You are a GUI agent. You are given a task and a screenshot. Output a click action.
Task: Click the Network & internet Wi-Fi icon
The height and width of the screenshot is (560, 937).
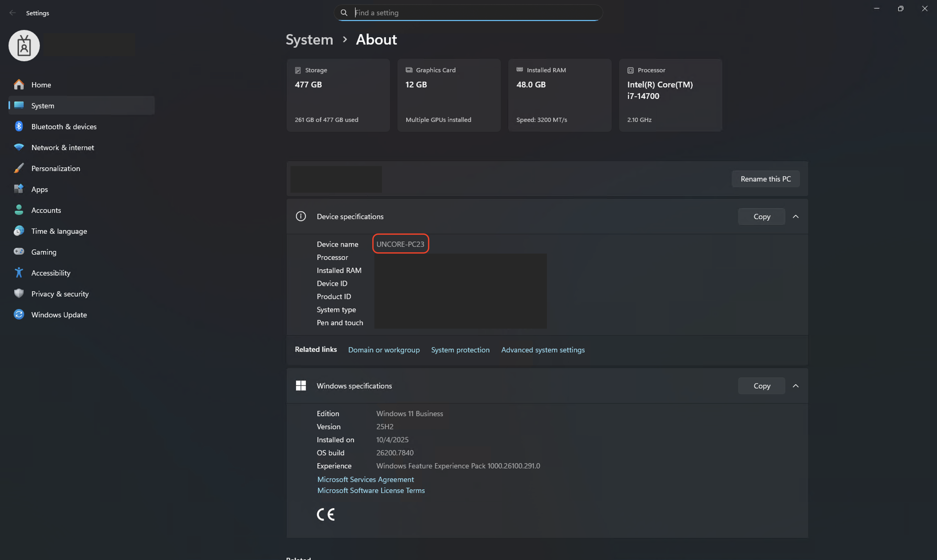[x=19, y=147]
